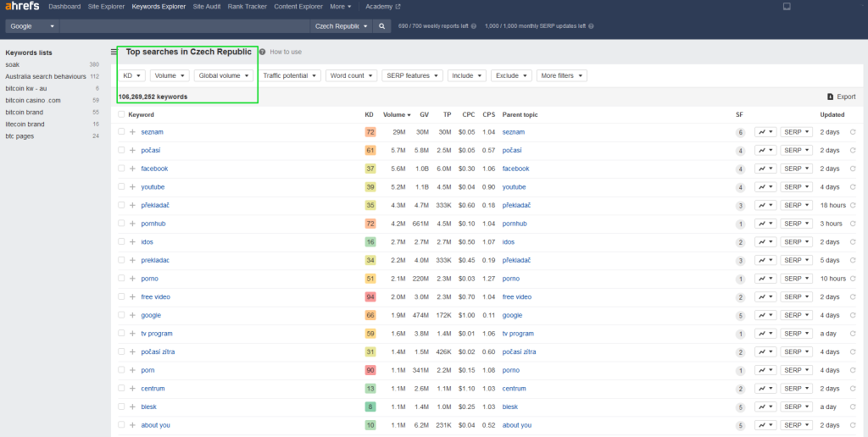Open trend chart for free video row
The width and height of the screenshot is (868, 437).
click(x=765, y=297)
